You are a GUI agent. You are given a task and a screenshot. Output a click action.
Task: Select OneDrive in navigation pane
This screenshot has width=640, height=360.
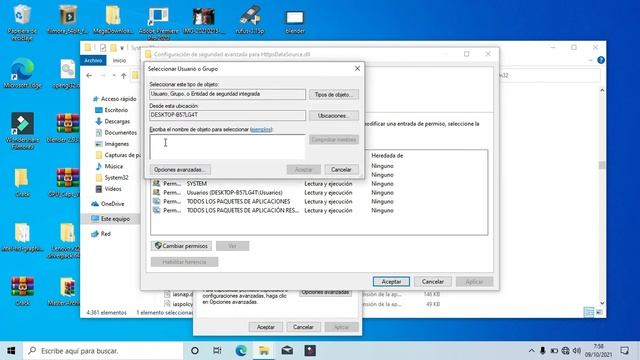(x=108, y=204)
